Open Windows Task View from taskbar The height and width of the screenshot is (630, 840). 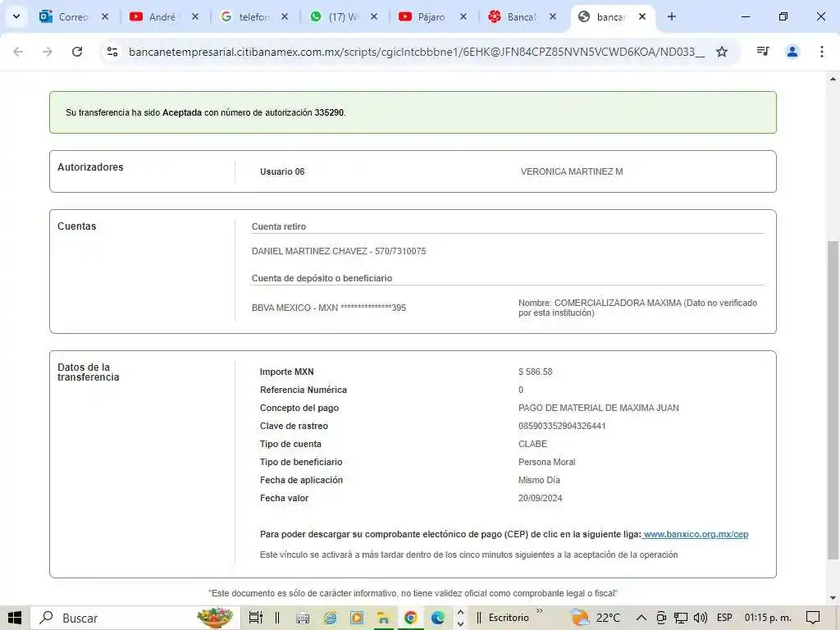(255, 618)
